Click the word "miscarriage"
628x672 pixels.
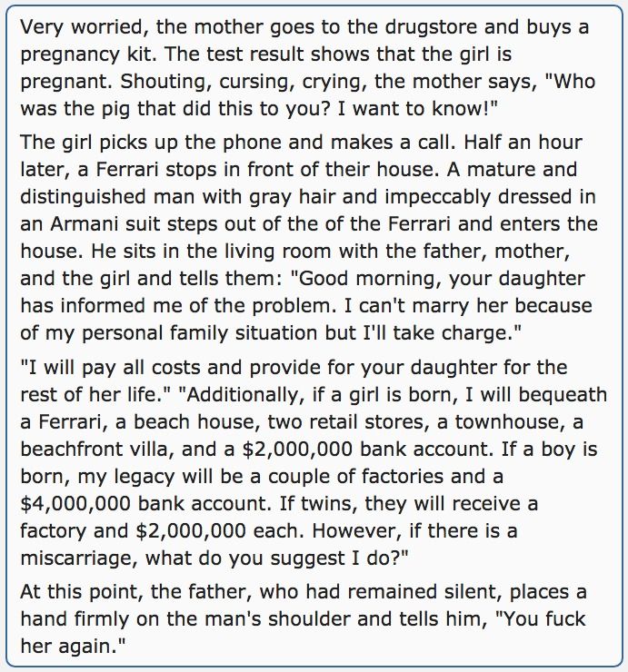(79, 558)
